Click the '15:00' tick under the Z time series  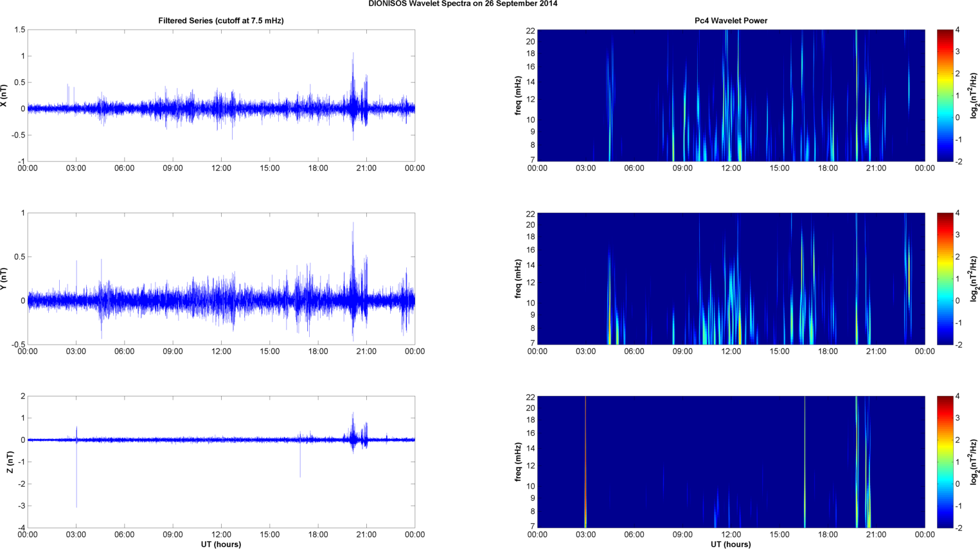coord(270,535)
